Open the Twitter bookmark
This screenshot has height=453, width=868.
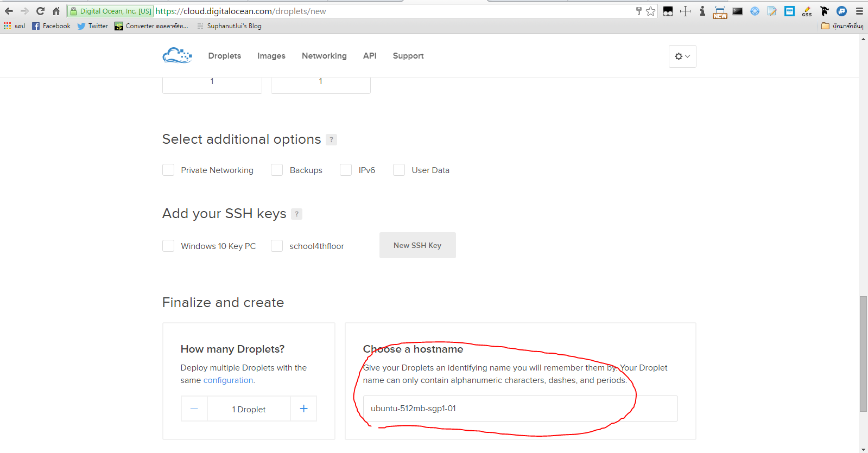pyautogui.click(x=92, y=25)
